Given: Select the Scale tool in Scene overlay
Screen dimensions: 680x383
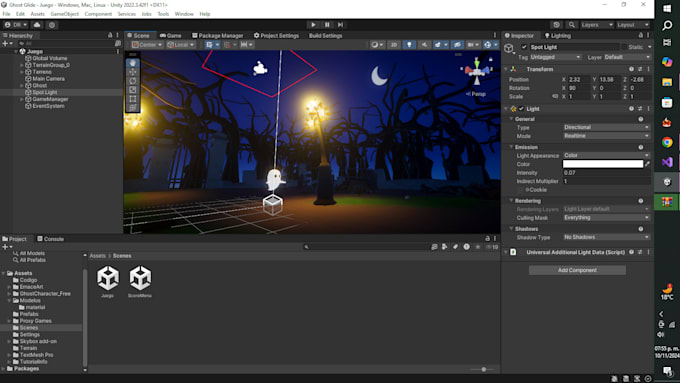Looking at the screenshot, I should click(133, 90).
